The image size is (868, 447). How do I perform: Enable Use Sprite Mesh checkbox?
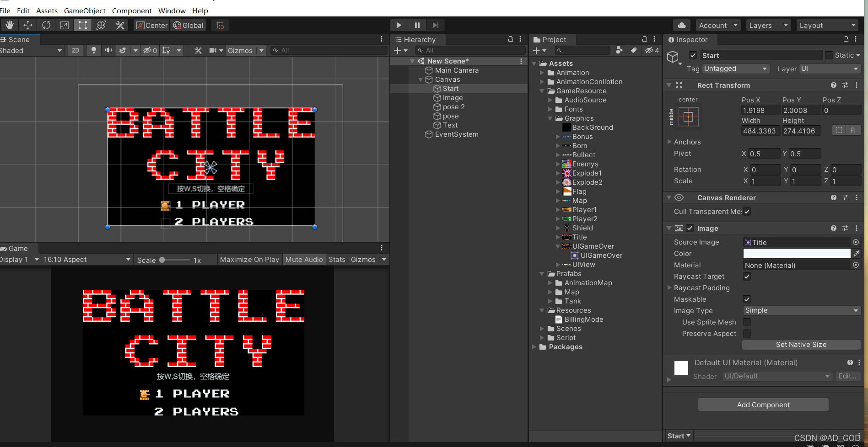[747, 322]
